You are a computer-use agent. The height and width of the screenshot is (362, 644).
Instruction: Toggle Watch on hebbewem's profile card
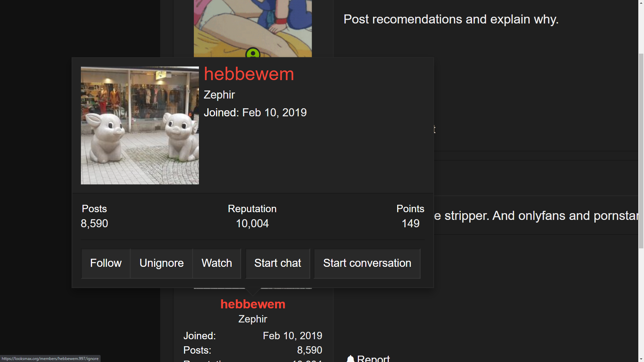point(217,263)
